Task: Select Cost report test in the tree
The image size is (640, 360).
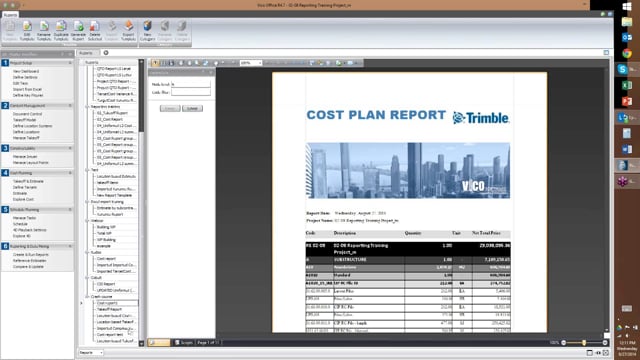Action: pyautogui.click(x=110, y=335)
